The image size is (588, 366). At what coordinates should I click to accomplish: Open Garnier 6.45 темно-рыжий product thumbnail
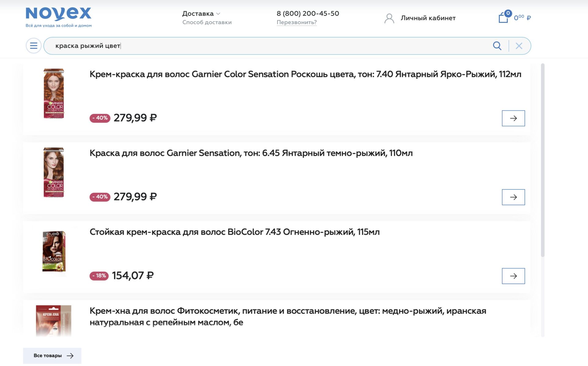click(54, 172)
